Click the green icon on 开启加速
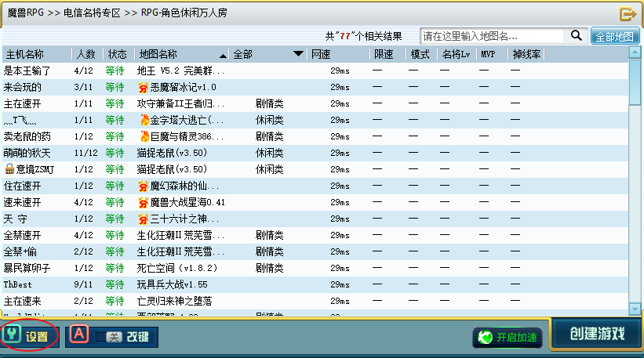Screen dimensions: 644x358 point(486,338)
